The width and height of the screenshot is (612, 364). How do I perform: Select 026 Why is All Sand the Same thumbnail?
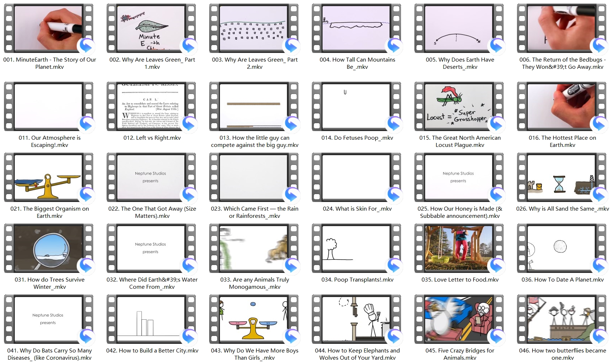562,177
